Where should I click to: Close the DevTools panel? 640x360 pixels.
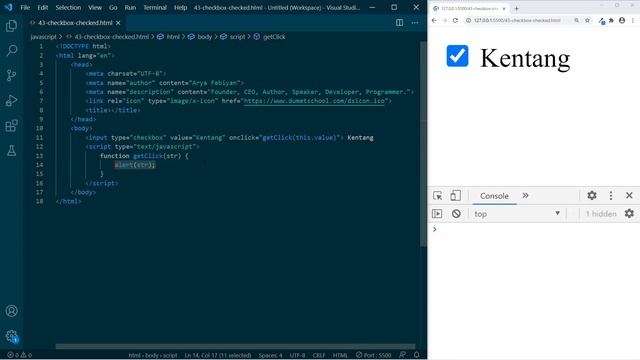coord(629,196)
